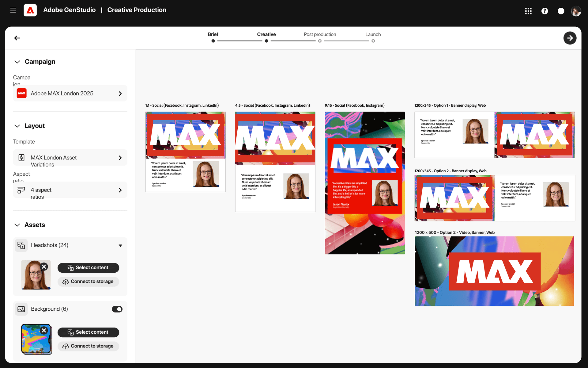
Task: Click the Creative Production title
Action: (x=137, y=10)
